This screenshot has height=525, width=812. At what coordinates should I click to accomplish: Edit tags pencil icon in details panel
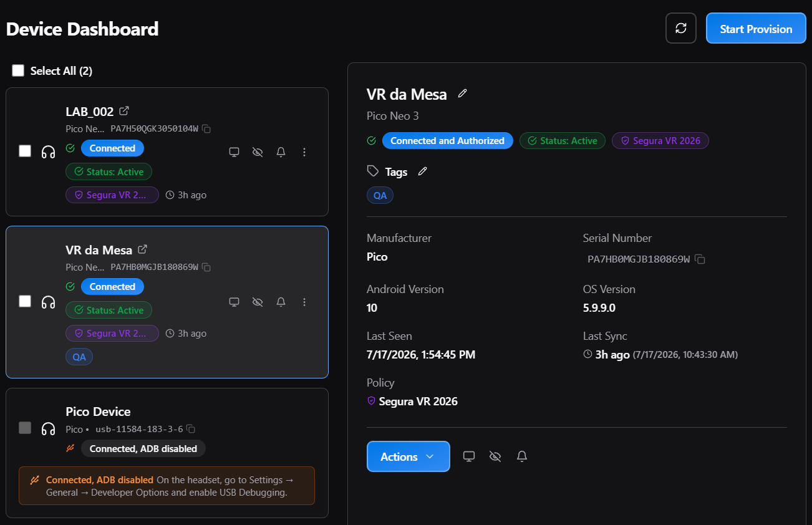point(423,171)
